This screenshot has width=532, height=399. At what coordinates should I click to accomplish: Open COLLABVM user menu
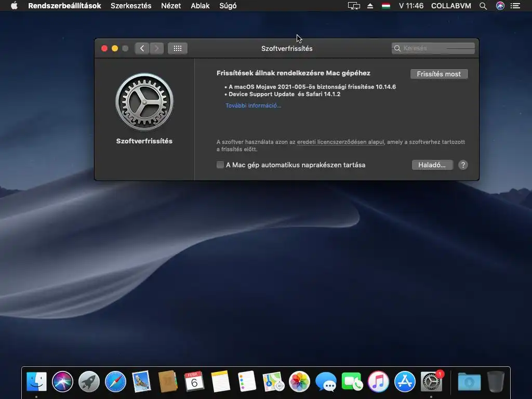(451, 6)
